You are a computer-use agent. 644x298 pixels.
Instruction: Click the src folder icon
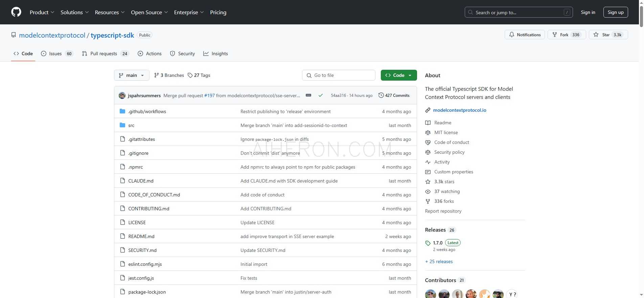[x=122, y=125]
